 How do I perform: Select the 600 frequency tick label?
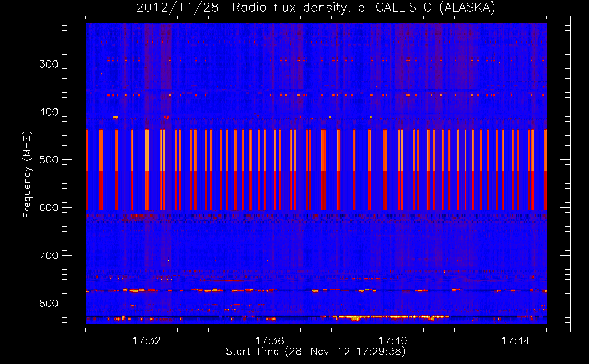(x=49, y=208)
